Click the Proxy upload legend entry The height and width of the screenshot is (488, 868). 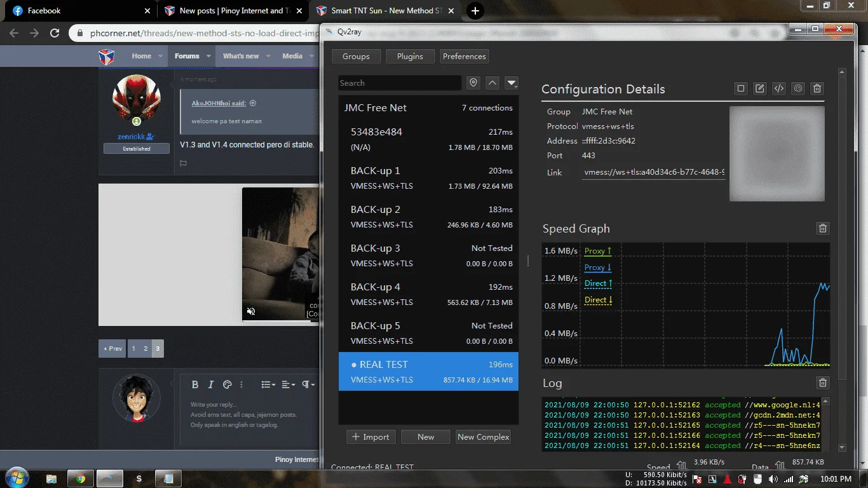(x=598, y=252)
